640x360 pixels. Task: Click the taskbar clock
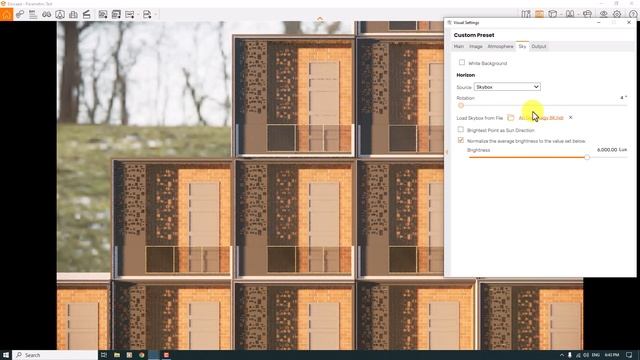point(612,355)
